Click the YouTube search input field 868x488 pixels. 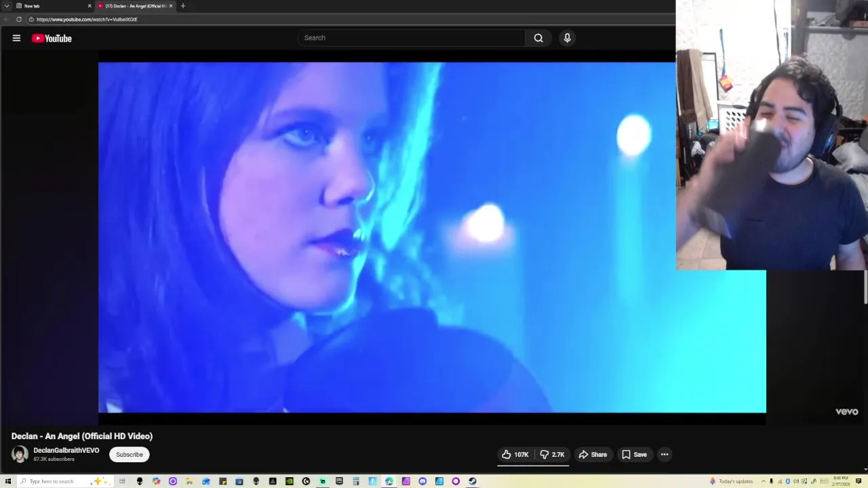[x=411, y=38]
